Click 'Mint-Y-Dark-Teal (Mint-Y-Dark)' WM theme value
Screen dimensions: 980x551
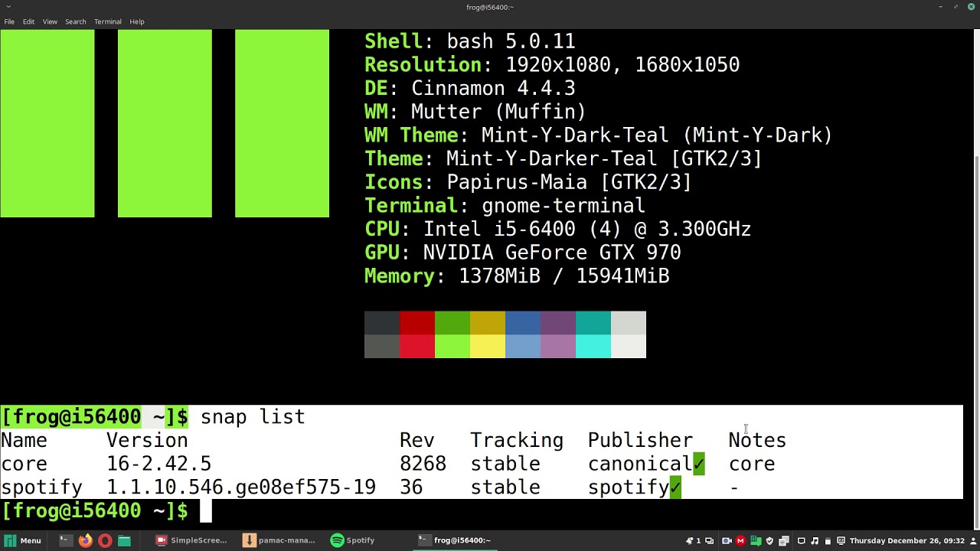[657, 135]
